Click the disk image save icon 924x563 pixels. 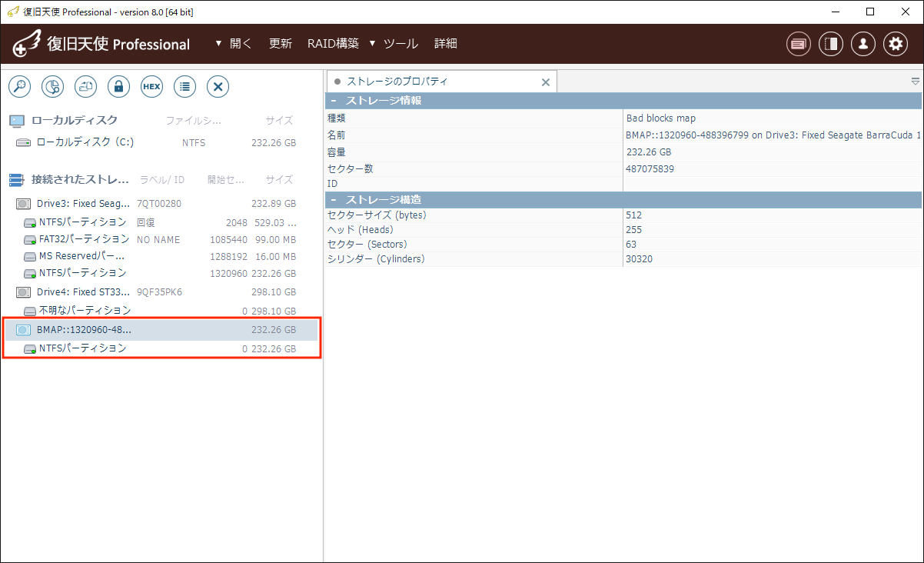pyautogui.click(x=85, y=86)
